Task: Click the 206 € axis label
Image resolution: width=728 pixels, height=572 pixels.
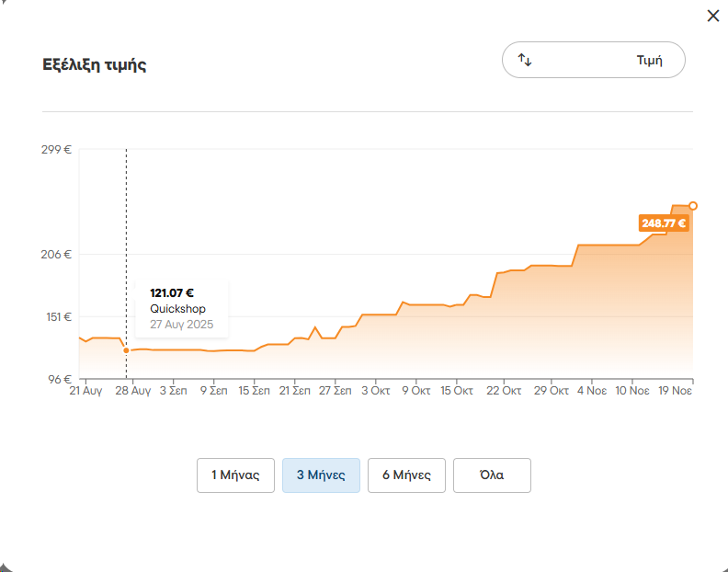Action: 56,255
